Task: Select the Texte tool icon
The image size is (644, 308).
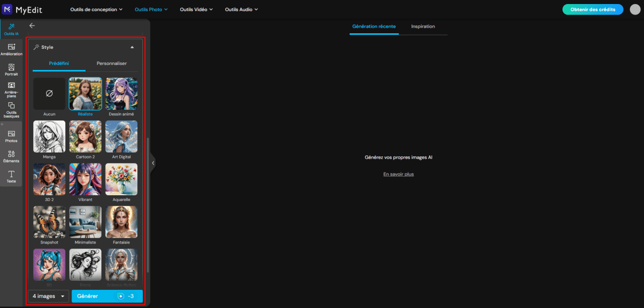Action: pos(11,177)
